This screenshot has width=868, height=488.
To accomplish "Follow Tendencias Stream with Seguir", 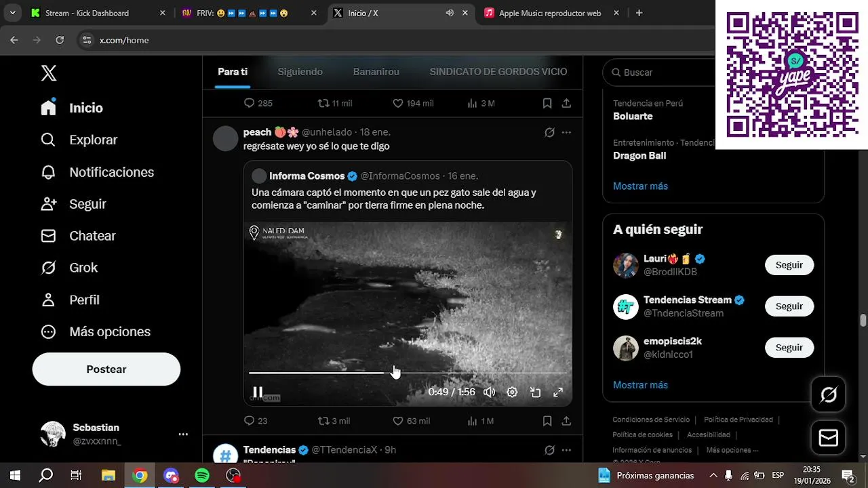I will pyautogui.click(x=789, y=306).
